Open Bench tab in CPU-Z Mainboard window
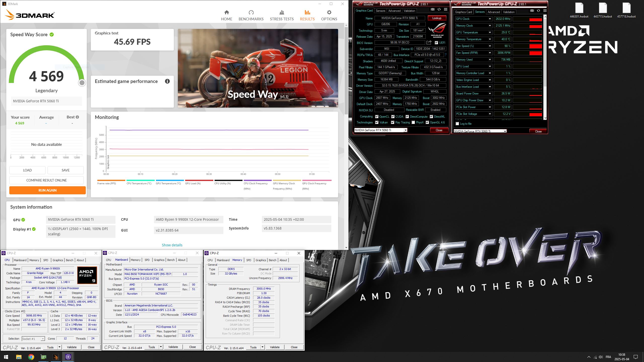644x362 pixels. [171, 260]
